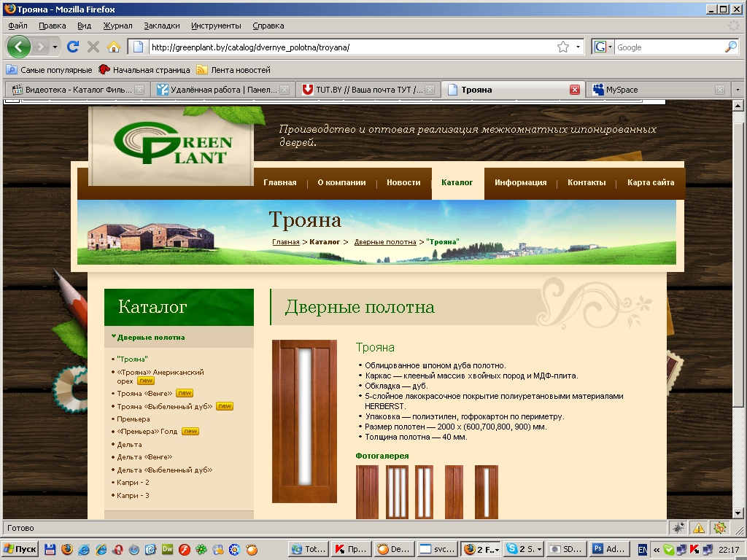The image size is (747, 560).
Task: Click the SQ extension icon in status bar
Action: tap(719, 528)
